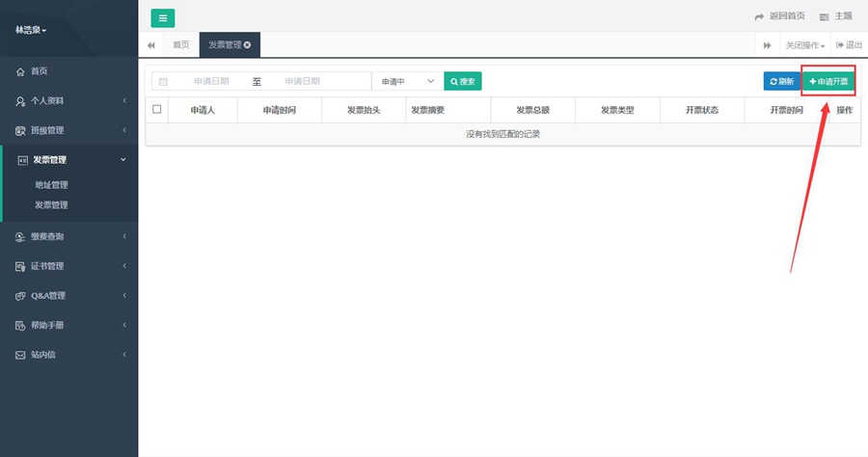Image resolution: width=868 pixels, height=457 pixels.
Task: Expand the 证书管理 sidebar menu
Action: click(x=69, y=266)
